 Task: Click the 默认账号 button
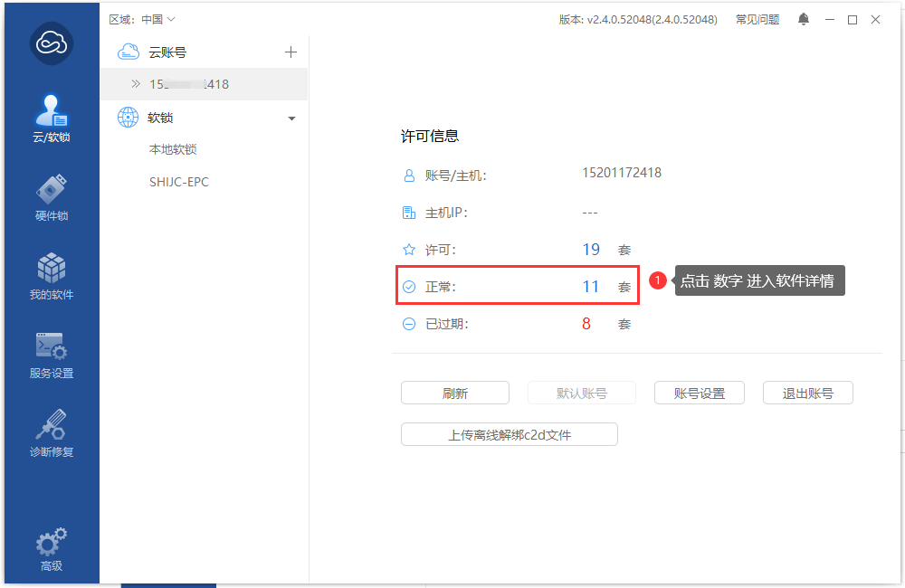(x=582, y=393)
